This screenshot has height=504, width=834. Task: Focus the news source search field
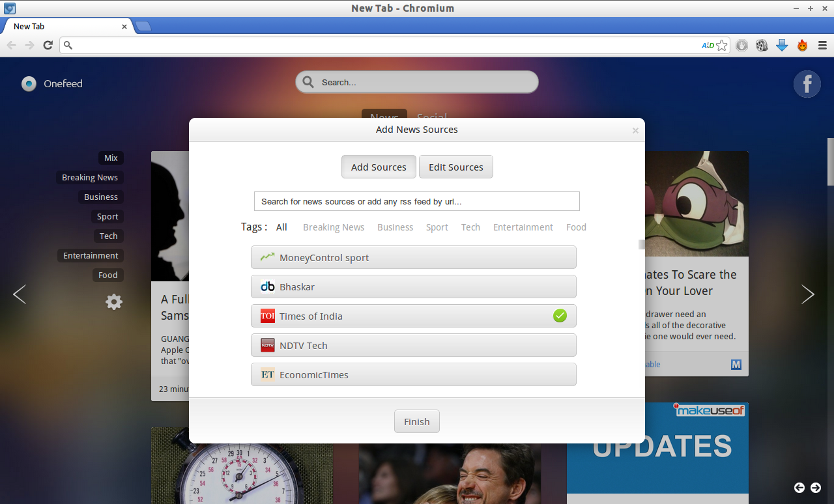pos(417,201)
